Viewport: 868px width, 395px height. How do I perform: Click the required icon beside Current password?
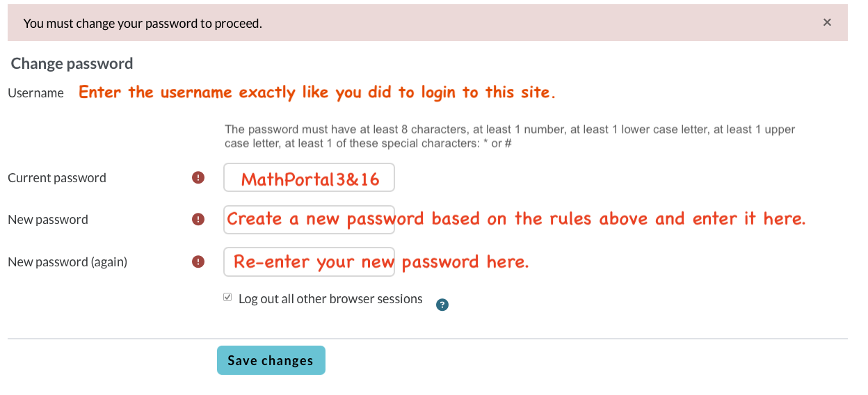click(198, 178)
